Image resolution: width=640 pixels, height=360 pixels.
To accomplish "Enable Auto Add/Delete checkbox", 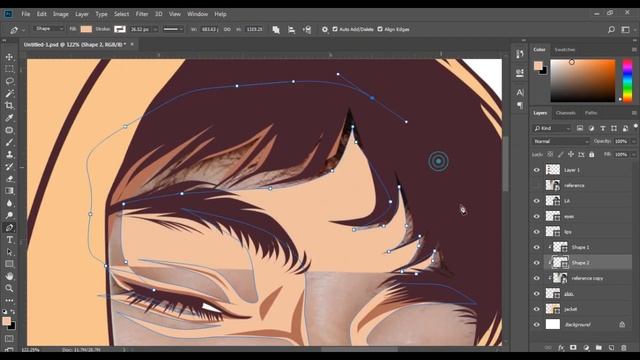I will pyautogui.click(x=335, y=29).
